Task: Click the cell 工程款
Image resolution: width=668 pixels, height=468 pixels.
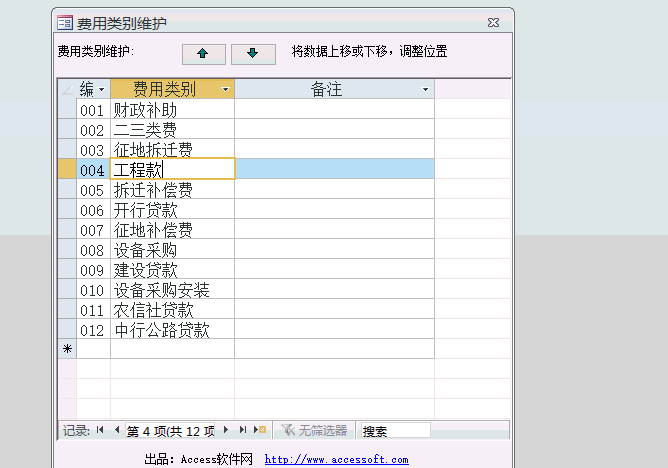Action: point(172,169)
